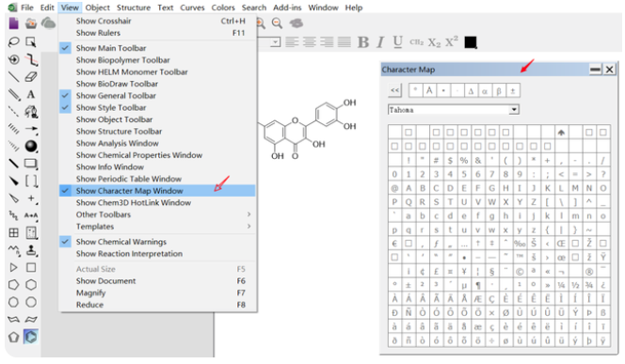Insert recent character delta
Screen dimensions: 625x364
471,91
